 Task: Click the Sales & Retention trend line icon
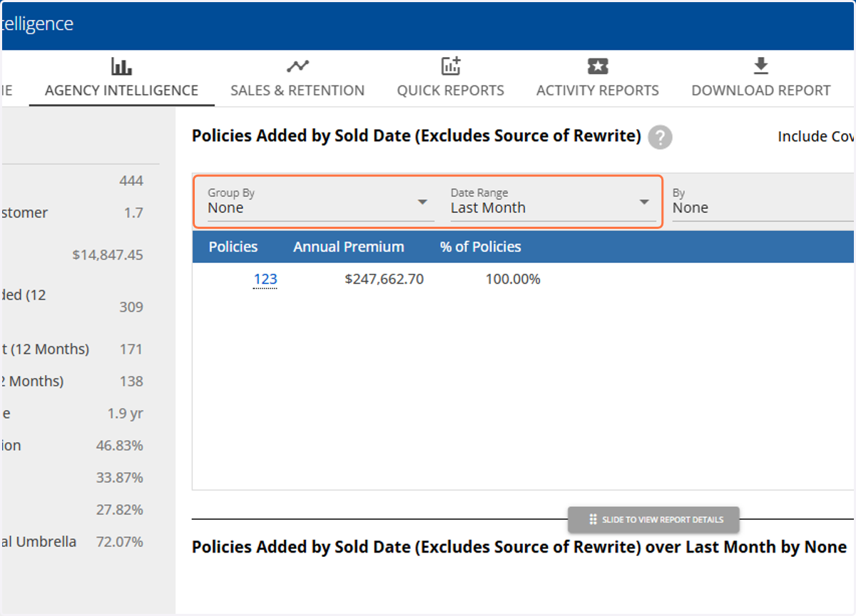click(297, 67)
